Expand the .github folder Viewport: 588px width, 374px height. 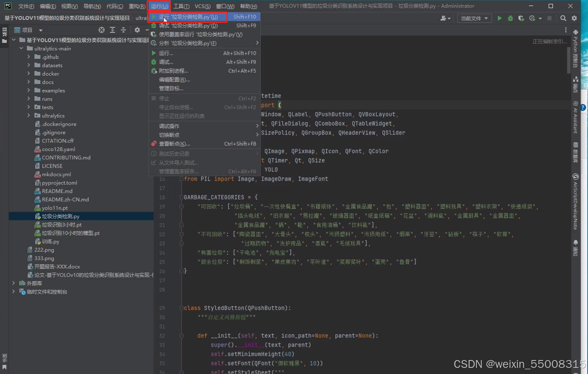coord(29,57)
